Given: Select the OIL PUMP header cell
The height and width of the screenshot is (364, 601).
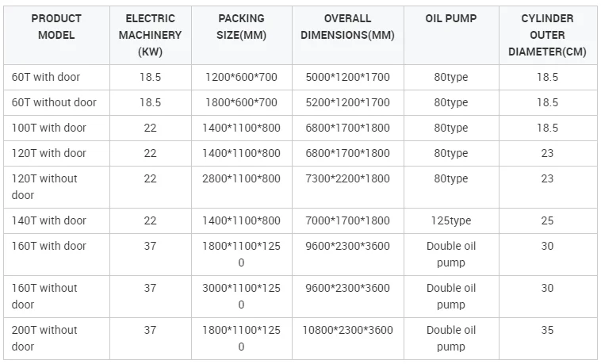Looking at the screenshot, I should (451, 35).
